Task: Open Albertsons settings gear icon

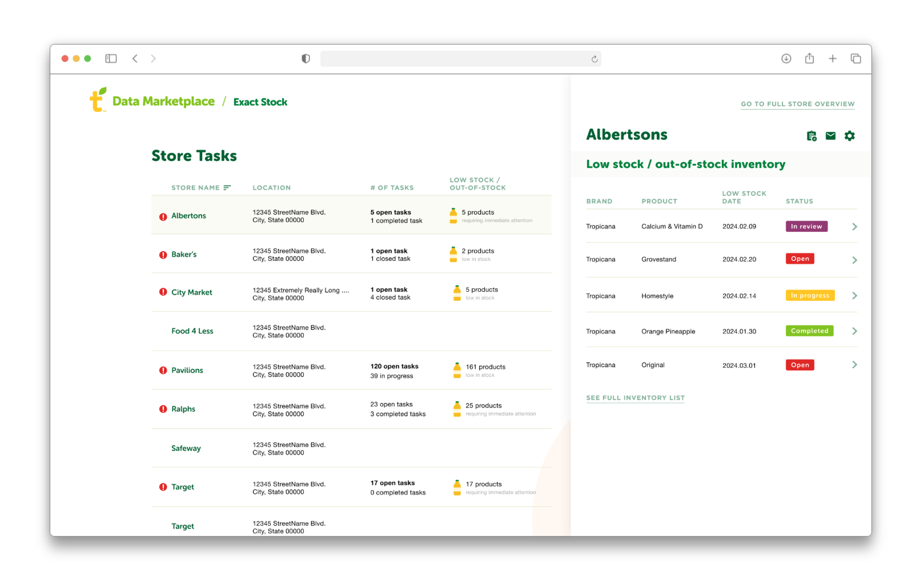Action: [x=850, y=136]
